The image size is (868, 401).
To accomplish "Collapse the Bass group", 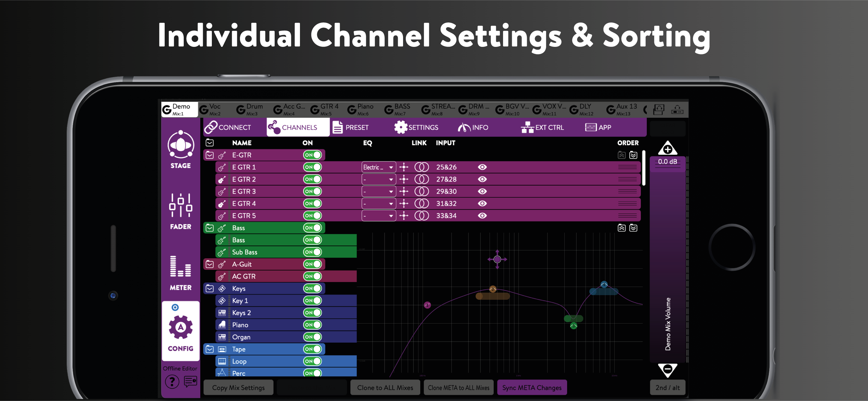I will pyautogui.click(x=210, y=228).
